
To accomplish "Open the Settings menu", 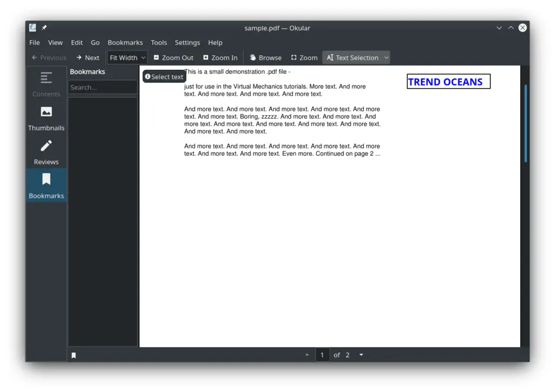I will coord(187,42).
